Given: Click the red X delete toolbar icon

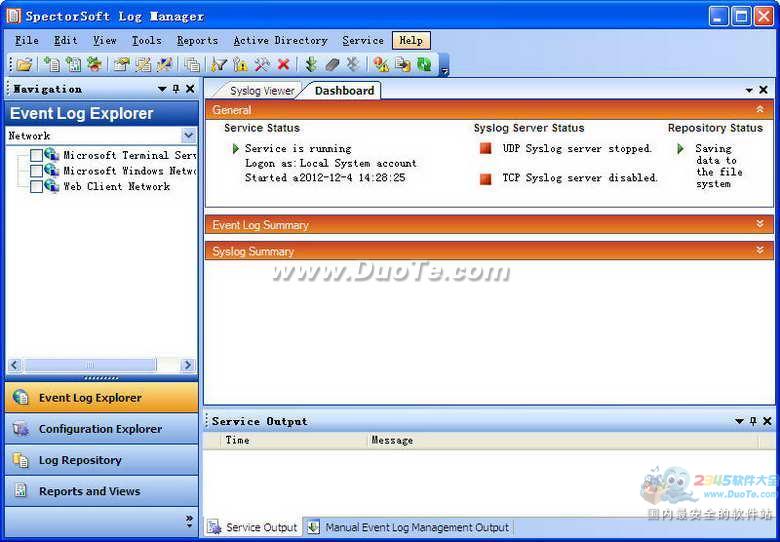Looking at the screenshot, I should pos(284,65).
